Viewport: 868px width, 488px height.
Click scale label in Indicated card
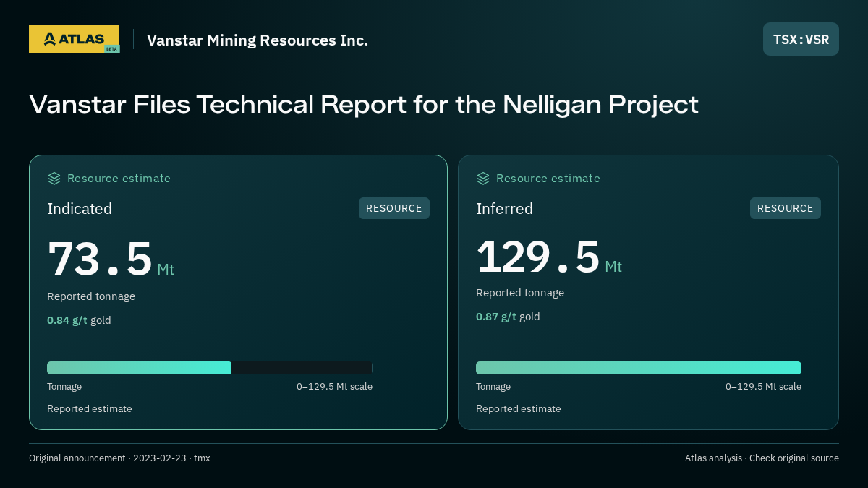point(334,387)
